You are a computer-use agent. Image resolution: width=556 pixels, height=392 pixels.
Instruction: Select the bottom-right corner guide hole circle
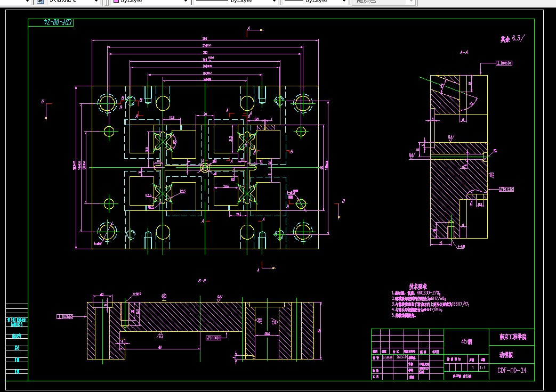302,232
